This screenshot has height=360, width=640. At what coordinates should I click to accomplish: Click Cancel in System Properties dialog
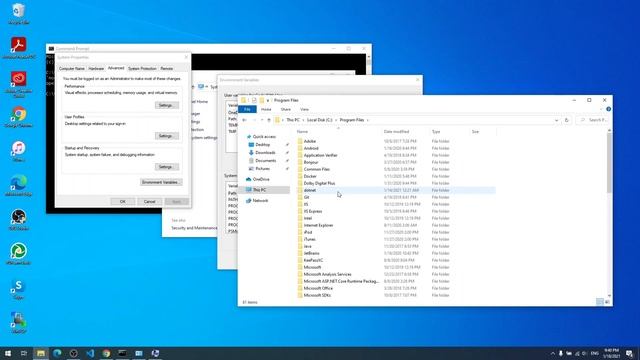149,202
